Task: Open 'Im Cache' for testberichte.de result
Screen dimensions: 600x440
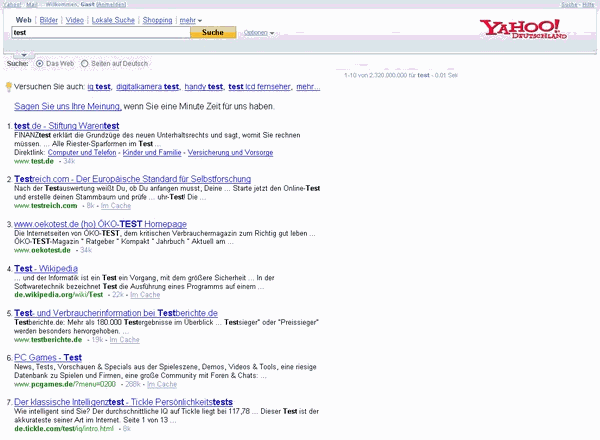Action: tap(124, 340)
